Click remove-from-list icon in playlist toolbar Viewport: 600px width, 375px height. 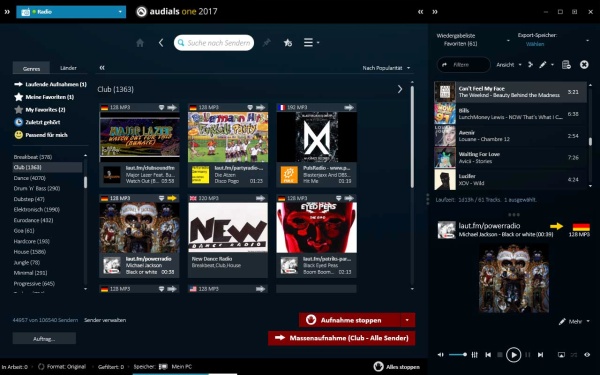click(x=566, y=65)
